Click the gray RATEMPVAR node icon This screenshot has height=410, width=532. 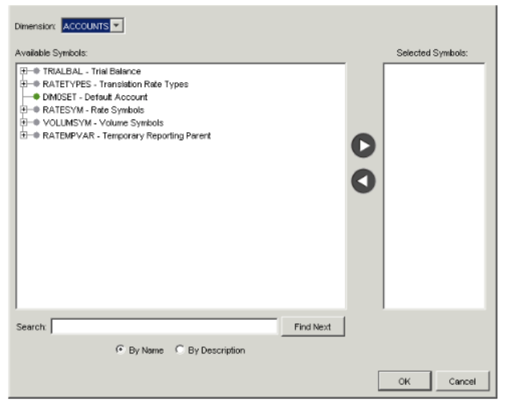click(x=36, y=136)
